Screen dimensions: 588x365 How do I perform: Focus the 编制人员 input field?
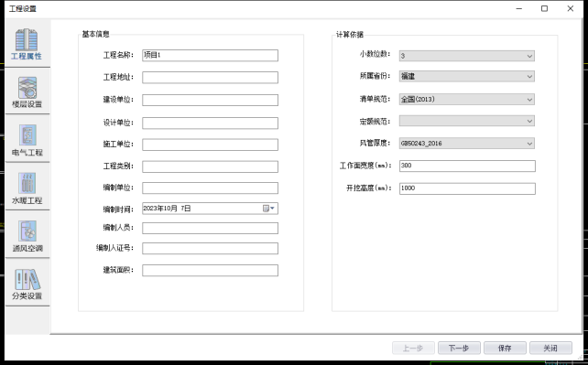pyautogui.click(x=210, y=228)
